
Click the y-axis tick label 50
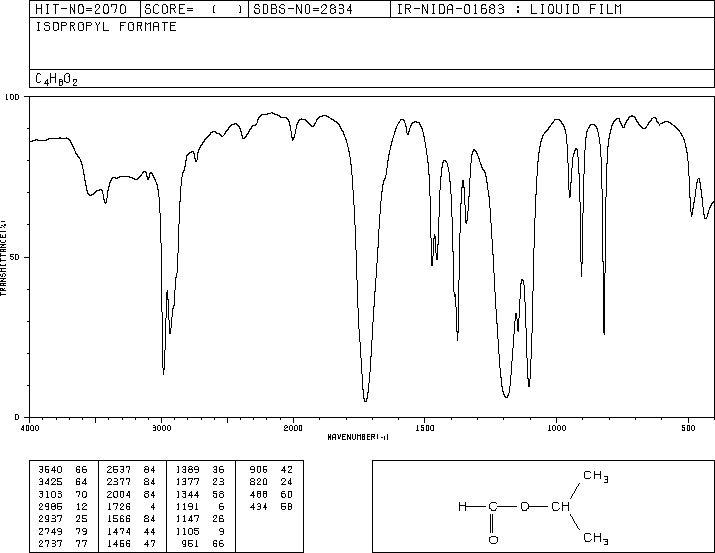[x=15, y=257]
